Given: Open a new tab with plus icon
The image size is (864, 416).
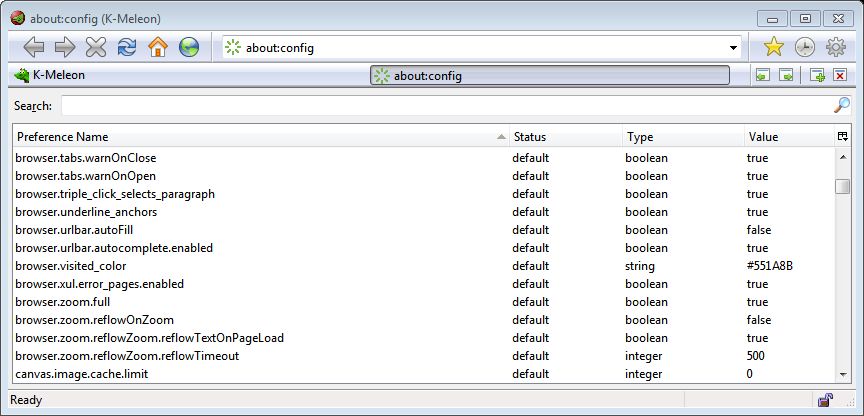Looking at the screenshot, I should (817, 75).
